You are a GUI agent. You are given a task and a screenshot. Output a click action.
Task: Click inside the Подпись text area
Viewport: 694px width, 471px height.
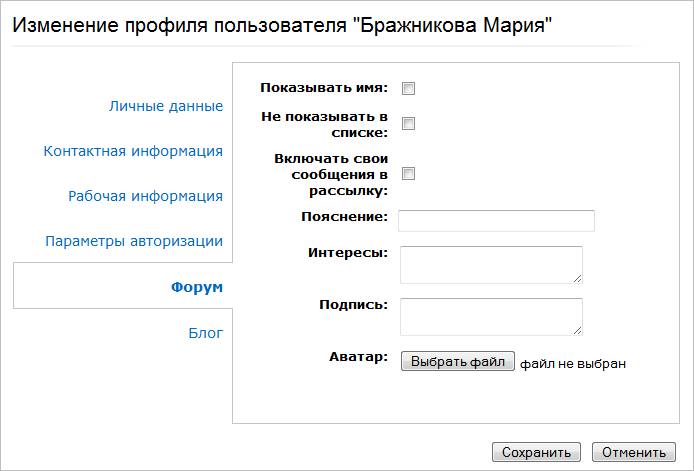pyautogui.click(x=490, y=316)
